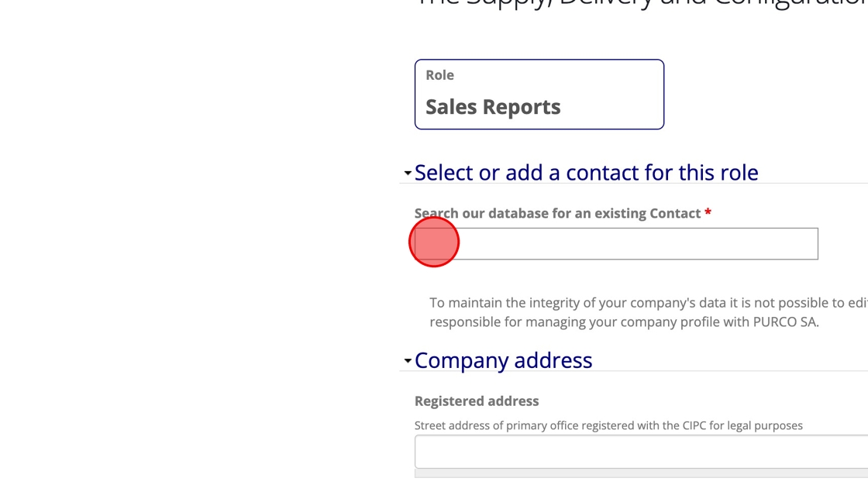Click 'Search our database' field label
Image resolution: width=868 pixels, height=485 pixels.
[x=557, y=214]
